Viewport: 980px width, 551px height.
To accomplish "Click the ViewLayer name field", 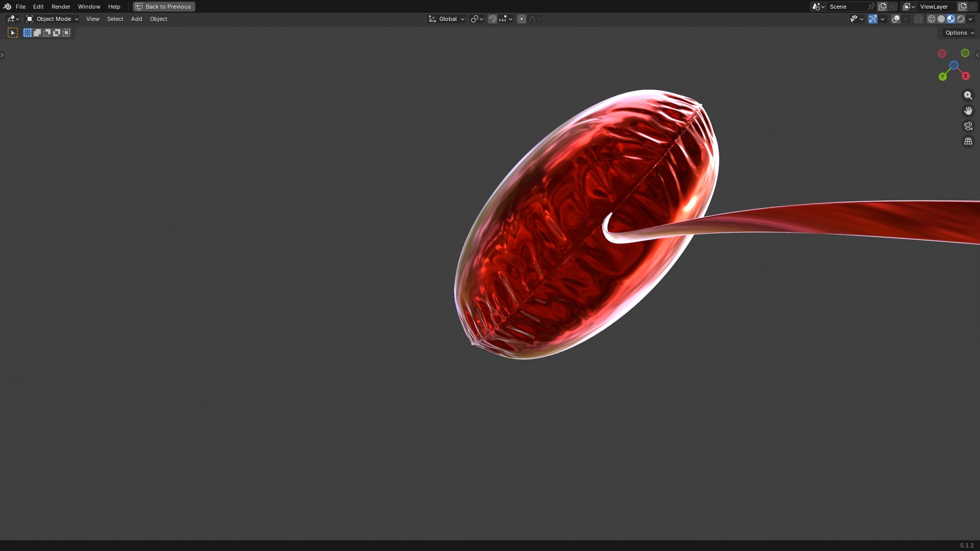I will click(937, 7).
